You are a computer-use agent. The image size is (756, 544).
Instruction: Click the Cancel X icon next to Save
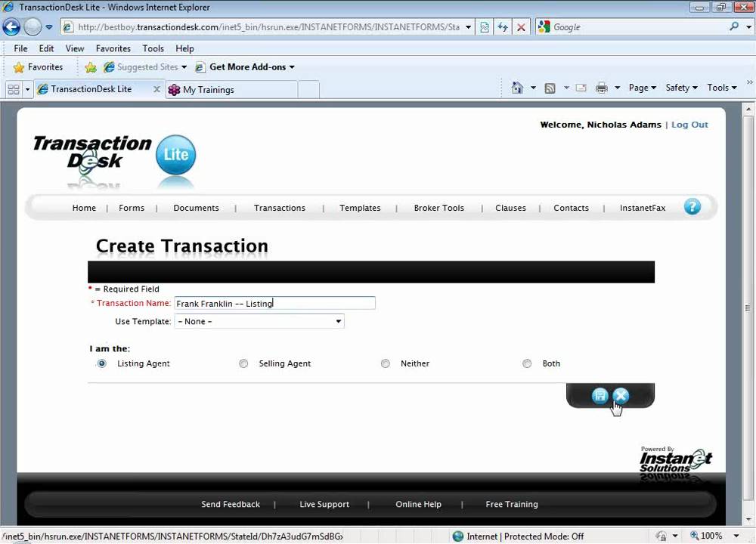click(x=621, y=395)
